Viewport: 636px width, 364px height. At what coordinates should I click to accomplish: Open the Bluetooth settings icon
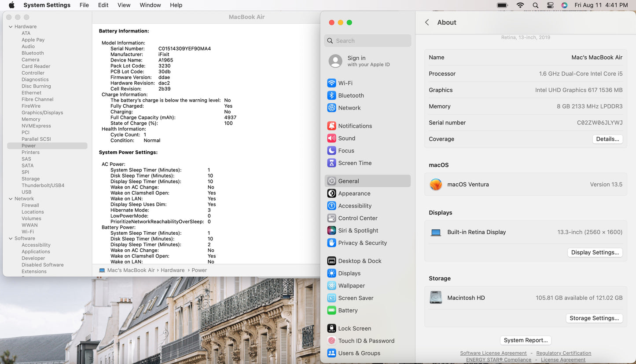click(x=331, y=95)
